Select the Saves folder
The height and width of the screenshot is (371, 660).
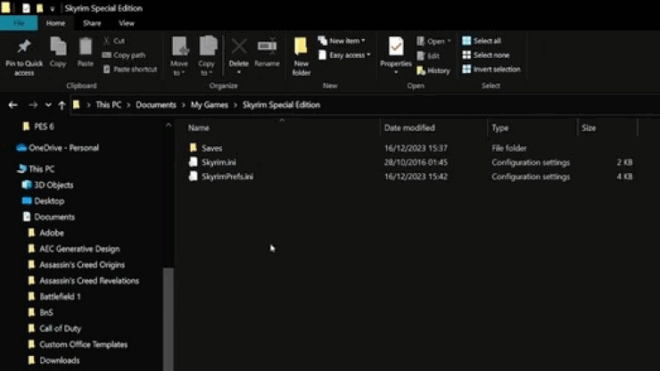(x=212, y=148)
